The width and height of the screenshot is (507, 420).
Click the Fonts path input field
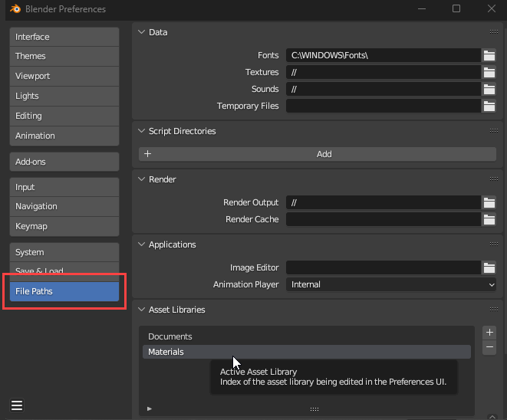383,55
